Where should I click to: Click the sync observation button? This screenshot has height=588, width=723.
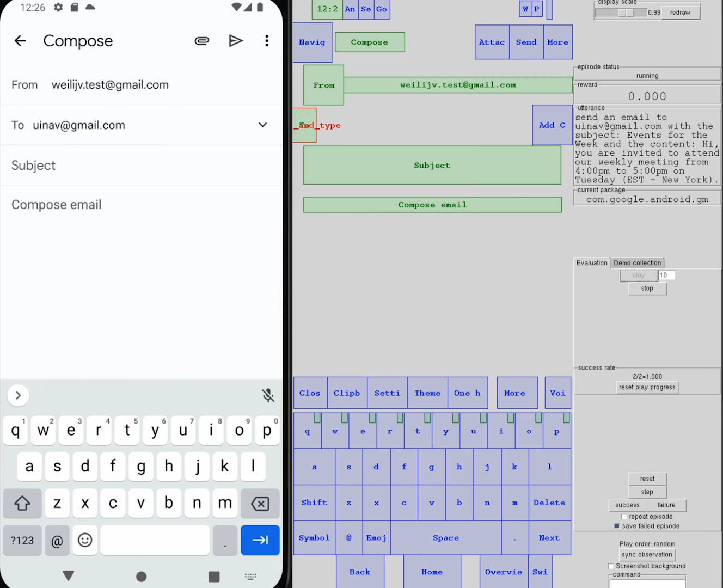[647, 554]
